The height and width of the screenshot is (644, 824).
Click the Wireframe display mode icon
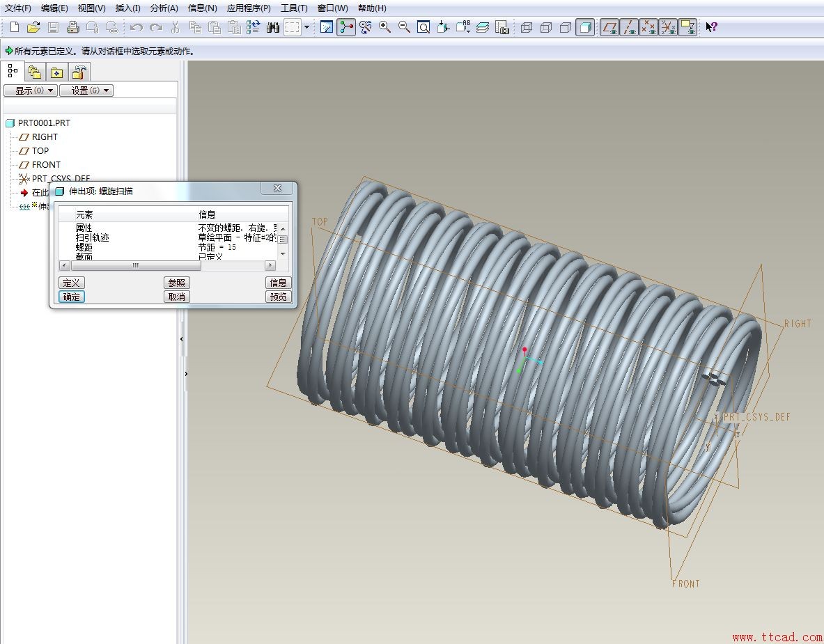(527, 27)
